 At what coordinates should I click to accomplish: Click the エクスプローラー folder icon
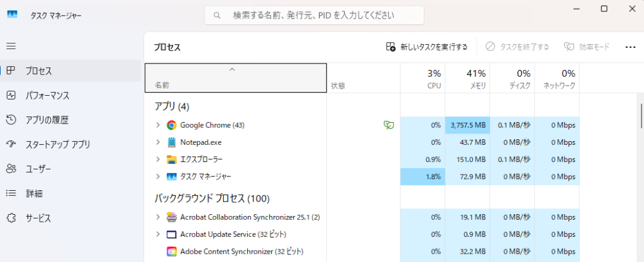click(x=172, y=159)
